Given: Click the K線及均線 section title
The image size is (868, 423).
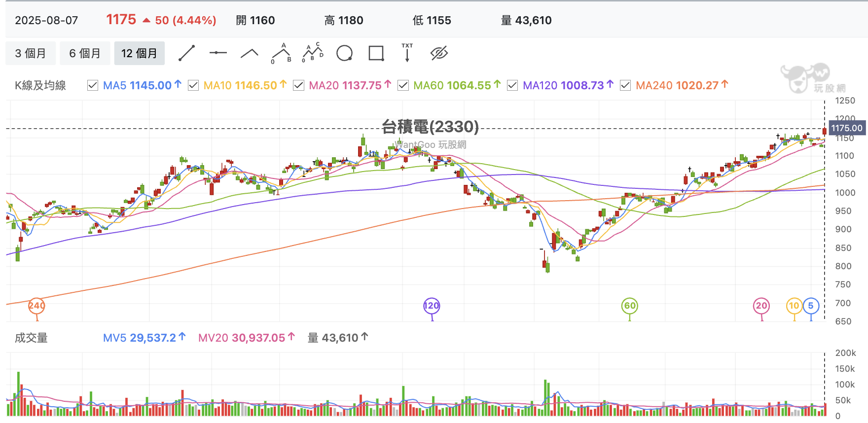Looking at the screenshot, I should pos(40,85).
